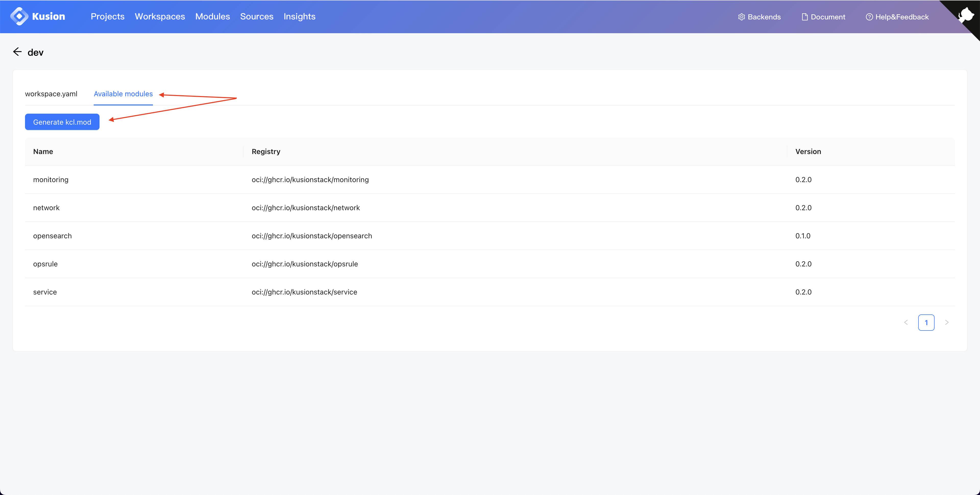Select the Available modules tab

coord(123,94)
